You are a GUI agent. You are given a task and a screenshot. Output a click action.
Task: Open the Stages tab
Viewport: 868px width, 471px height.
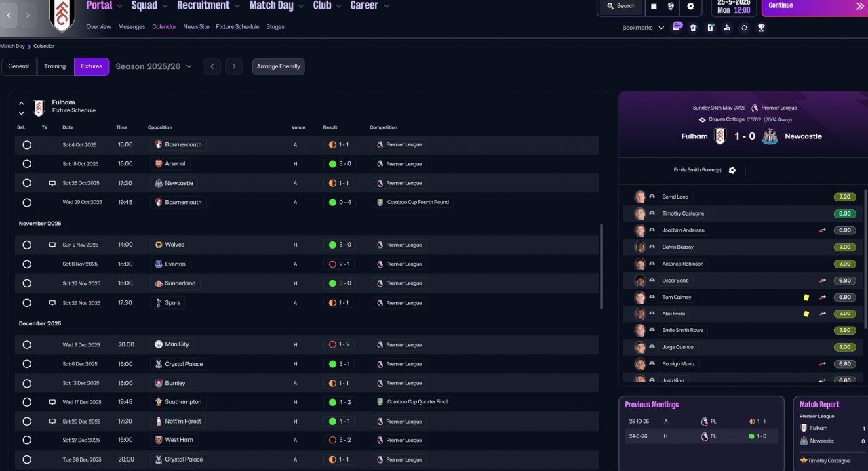275,27
